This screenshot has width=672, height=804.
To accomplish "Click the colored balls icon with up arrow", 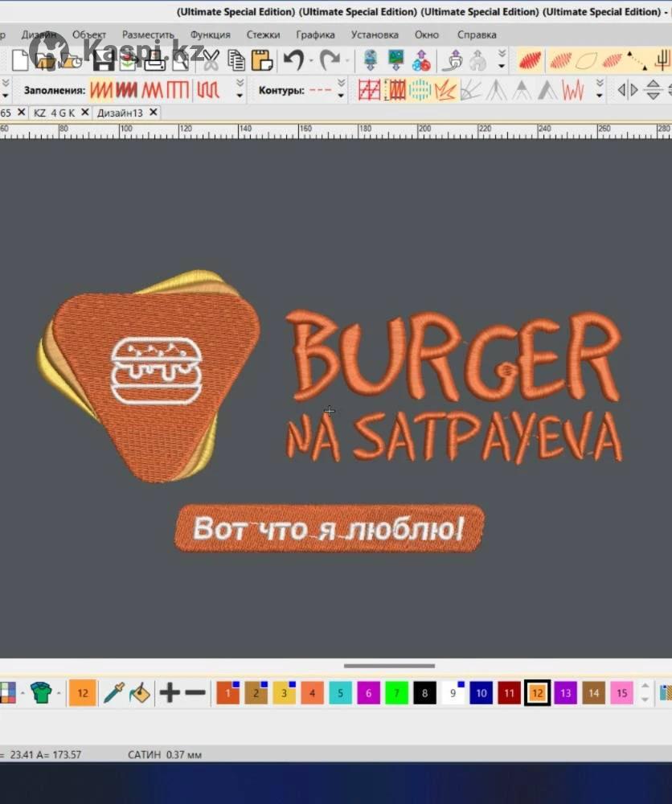I will (x=421, y=60).
